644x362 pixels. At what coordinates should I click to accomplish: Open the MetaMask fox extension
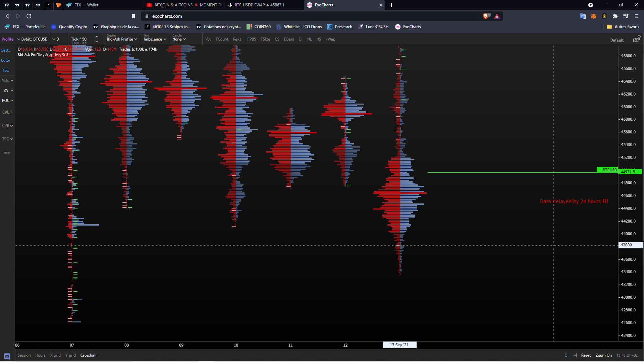click(x=593, y=16)
